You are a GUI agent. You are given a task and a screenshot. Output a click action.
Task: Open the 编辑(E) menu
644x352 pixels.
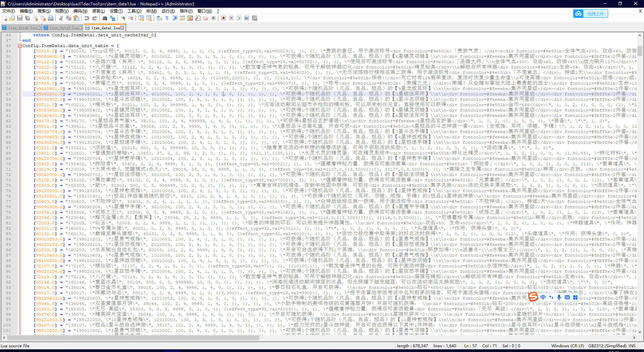click(26, 11)
